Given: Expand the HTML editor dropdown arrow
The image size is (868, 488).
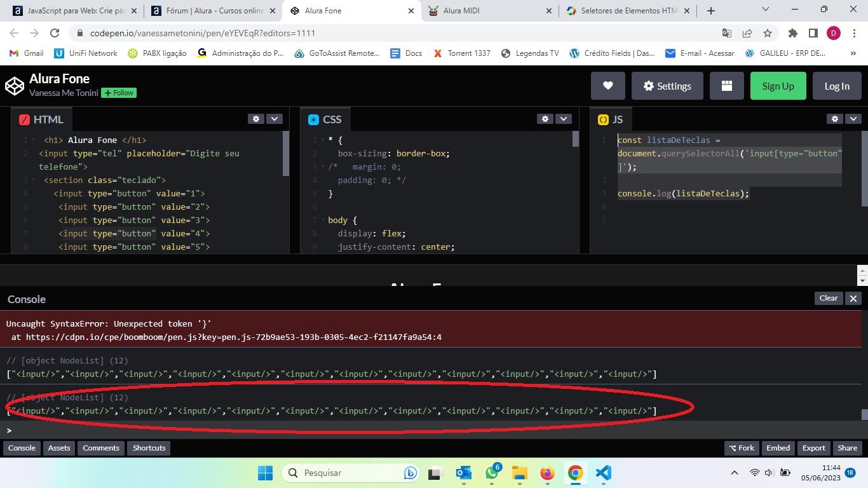Looking at the screenshot, I should coord(275,119).
